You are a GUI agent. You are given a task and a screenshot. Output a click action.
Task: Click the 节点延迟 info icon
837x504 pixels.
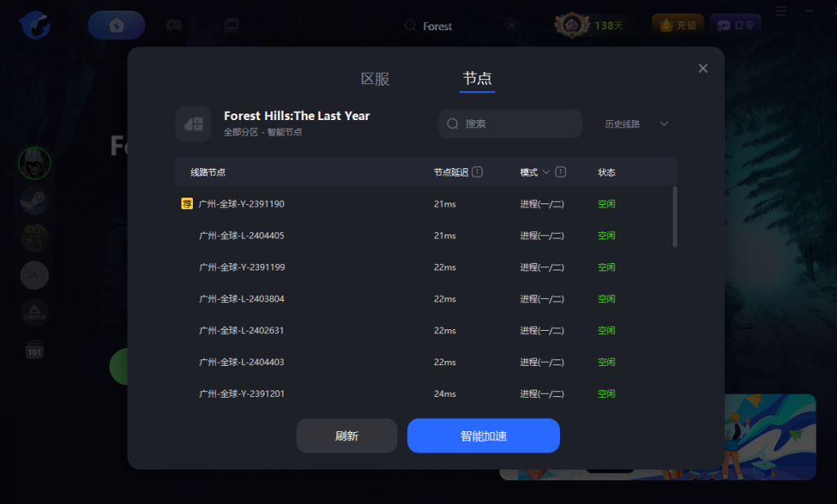point(477,172)
